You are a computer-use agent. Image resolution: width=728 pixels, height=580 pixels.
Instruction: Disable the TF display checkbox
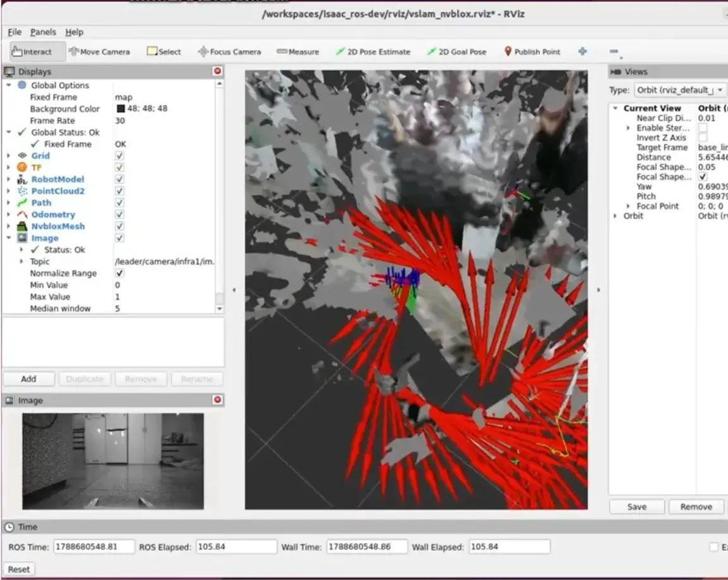[x=119, y=167]
